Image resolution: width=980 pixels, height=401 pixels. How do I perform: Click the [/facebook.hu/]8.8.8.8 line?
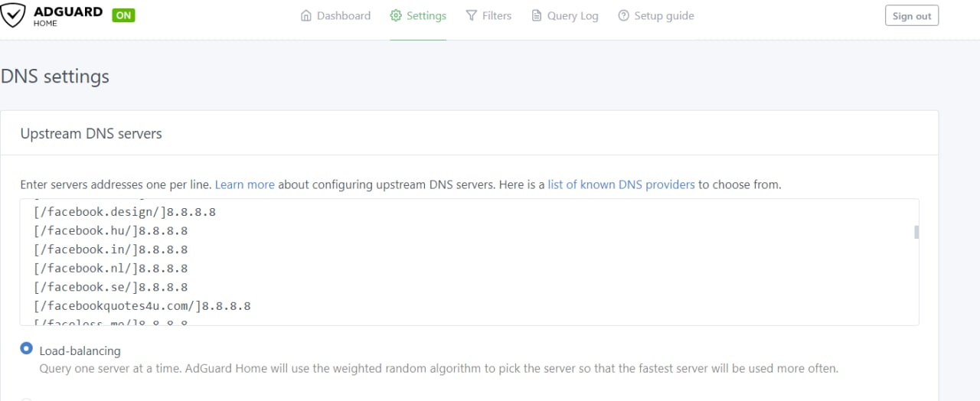(x=110, y=230)
